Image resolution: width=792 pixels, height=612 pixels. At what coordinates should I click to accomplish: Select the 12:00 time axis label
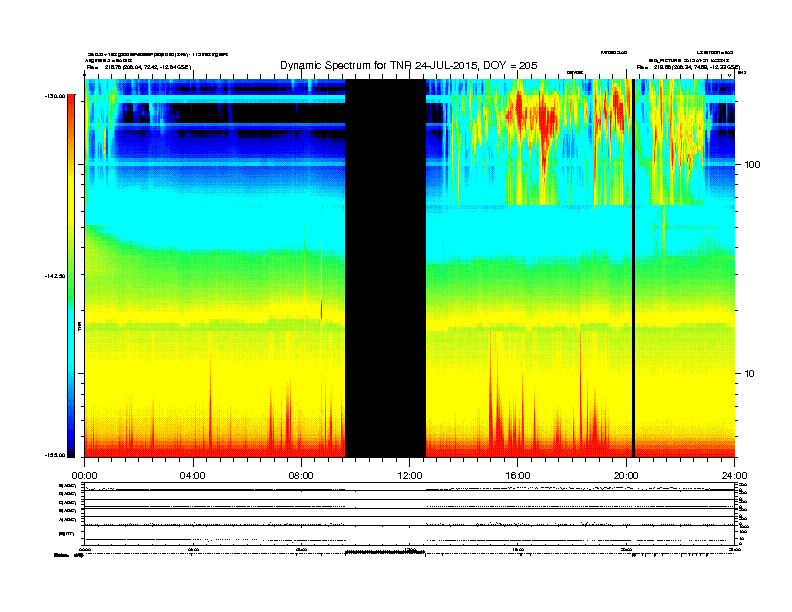click(x=410, y=476)
